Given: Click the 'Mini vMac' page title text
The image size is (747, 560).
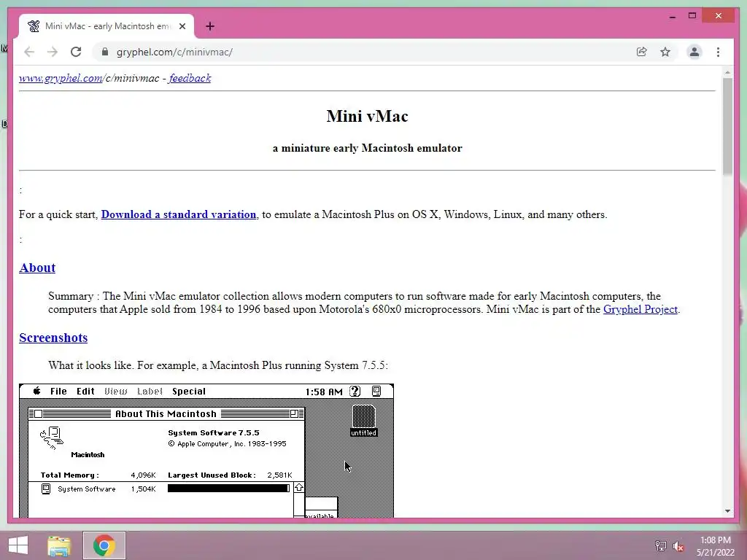Looking at the screenshot, I should pos(368,116).
